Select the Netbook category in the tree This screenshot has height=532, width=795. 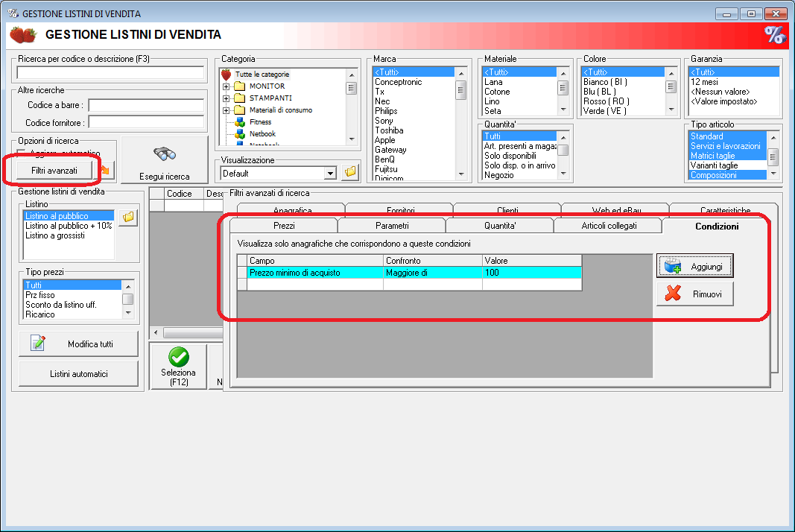point(262,134)
